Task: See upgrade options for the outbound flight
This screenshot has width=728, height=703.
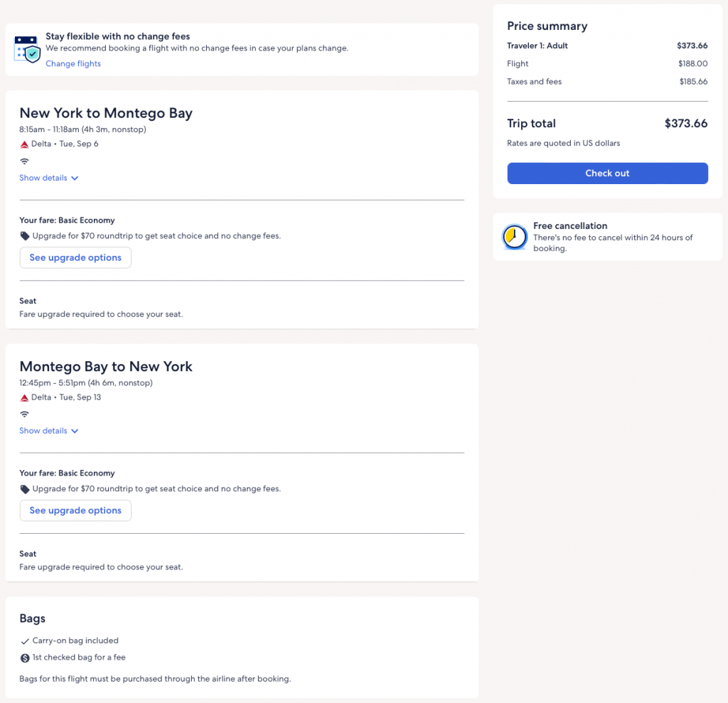Action: (75, 257)
